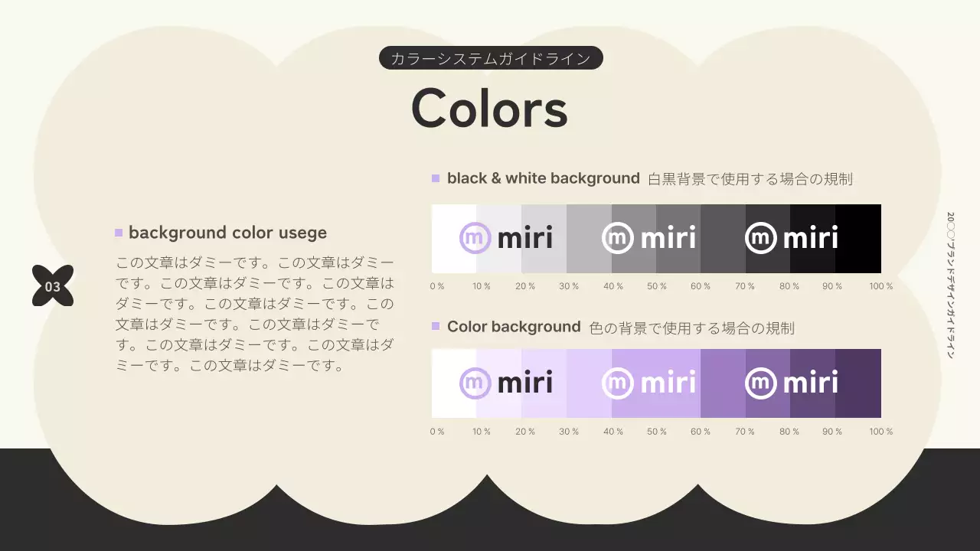The height and width of the screenshot is (551, 980).
Task: Select the white miri logo on dark purple
Action: [x=792, y=383]
